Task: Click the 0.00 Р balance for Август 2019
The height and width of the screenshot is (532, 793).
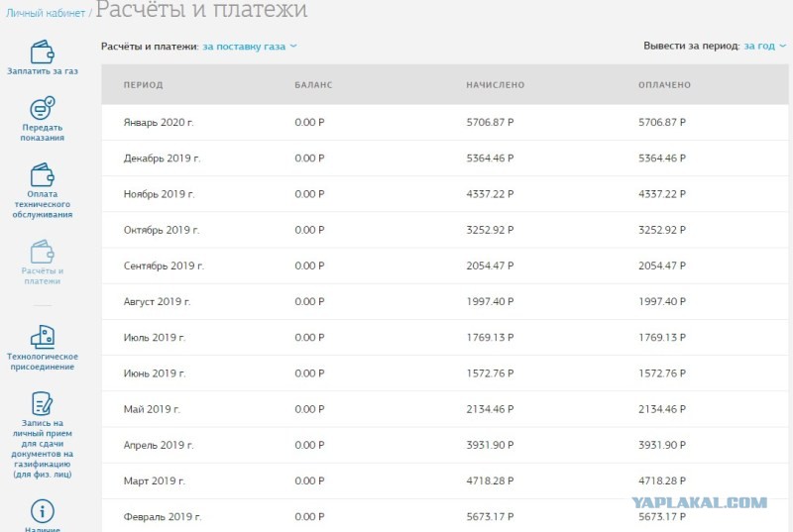Action: tap(309, 301)
